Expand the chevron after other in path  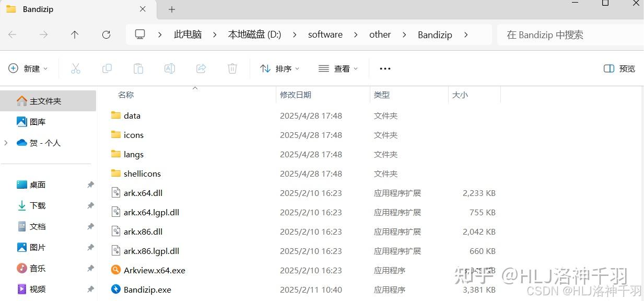(404, 34)
